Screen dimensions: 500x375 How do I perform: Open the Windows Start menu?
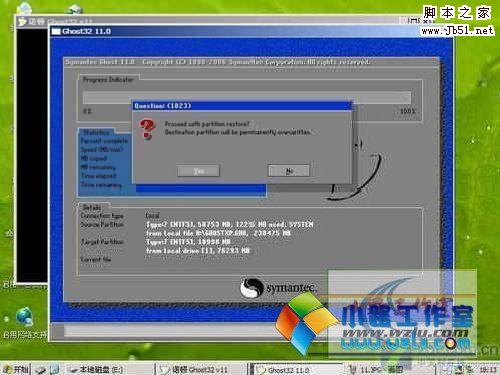16,369
